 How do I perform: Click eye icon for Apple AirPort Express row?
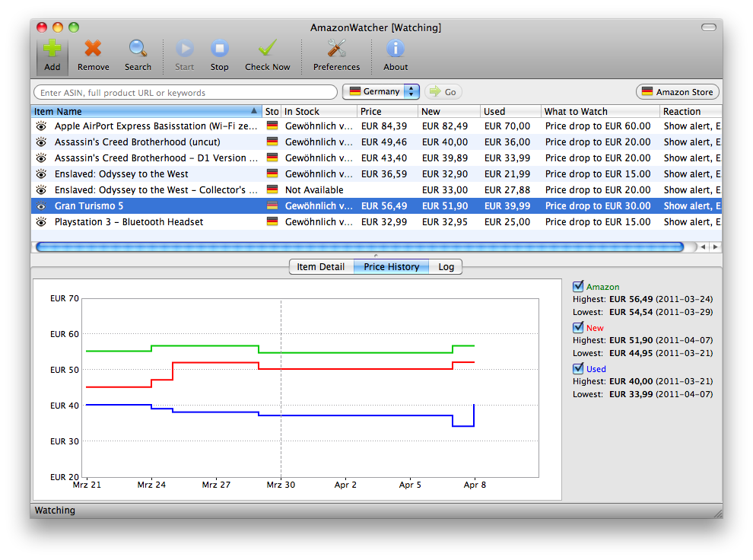(x=41, y=126)
